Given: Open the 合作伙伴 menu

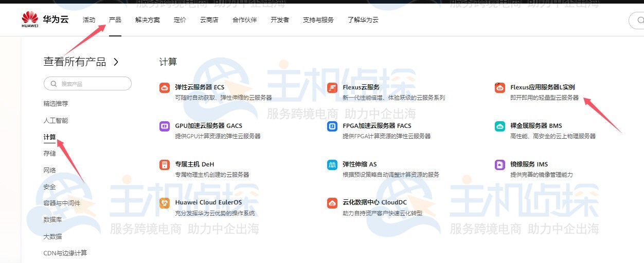Looking at the screenshot, I should pyautogui.click(x=244, y=20).
